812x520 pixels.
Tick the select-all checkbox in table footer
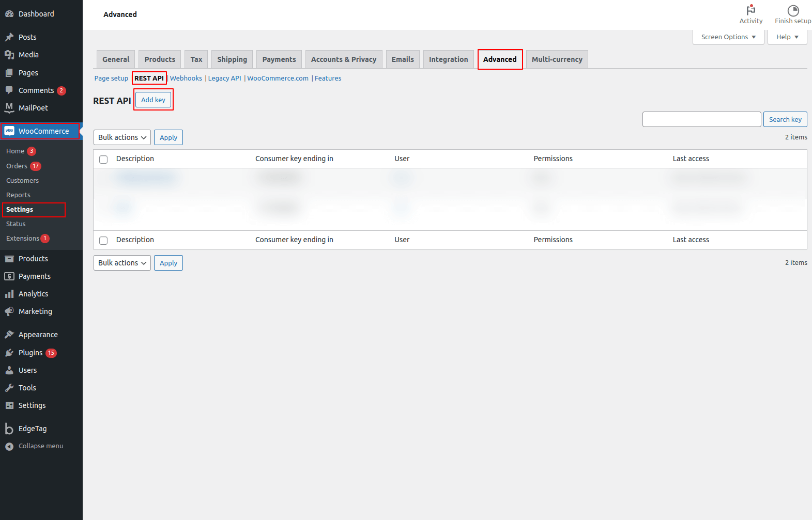[x=103, y=240]
